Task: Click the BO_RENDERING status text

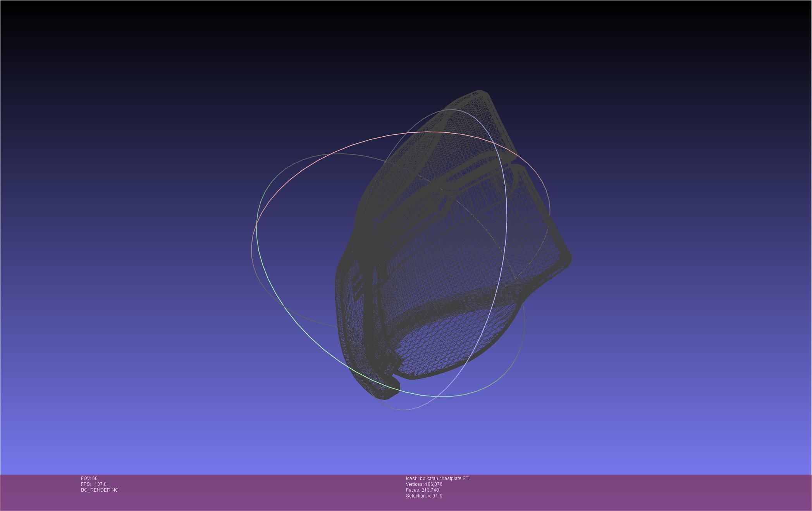Action: pyautogui.click(x=100, y=490)
